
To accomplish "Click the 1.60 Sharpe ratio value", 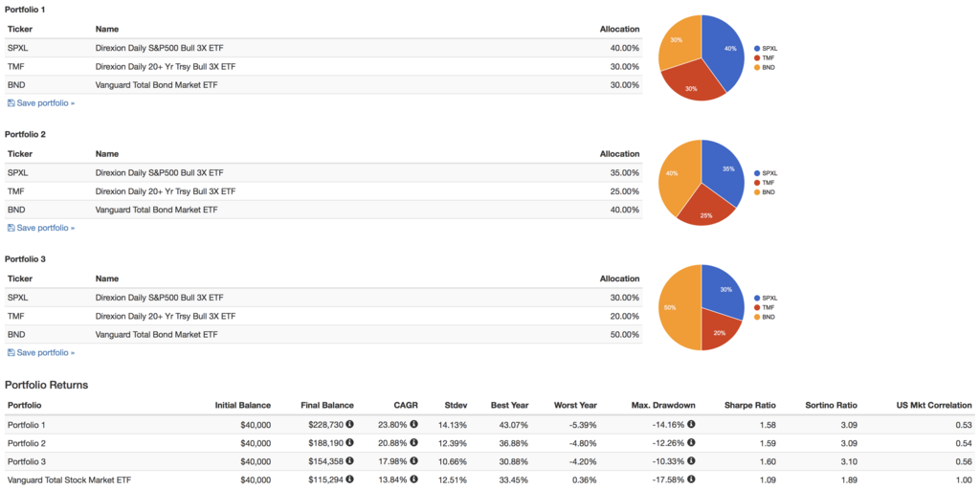I will point(768,461).
